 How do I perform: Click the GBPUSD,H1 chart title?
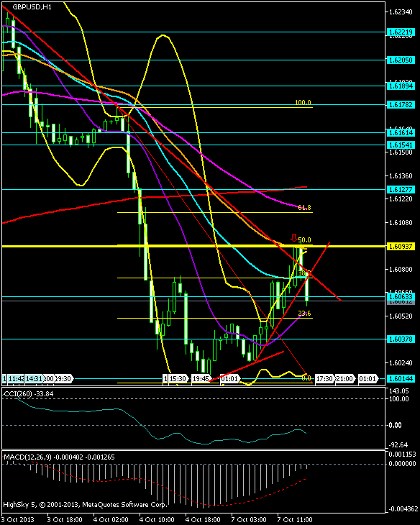[x=32, y=6]
